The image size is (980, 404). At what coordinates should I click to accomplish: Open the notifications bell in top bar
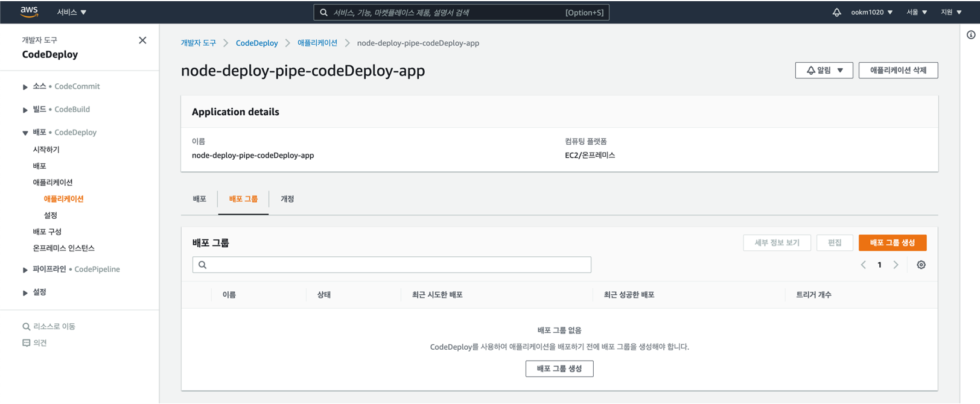point(836,12)
